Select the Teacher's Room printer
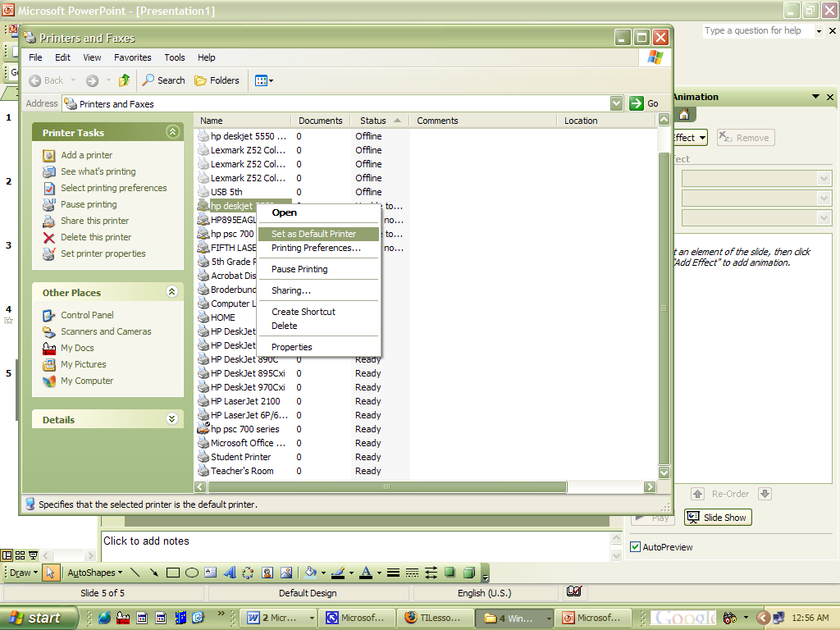This screenshot has height=630, width=840. click(x=242, y=471)
